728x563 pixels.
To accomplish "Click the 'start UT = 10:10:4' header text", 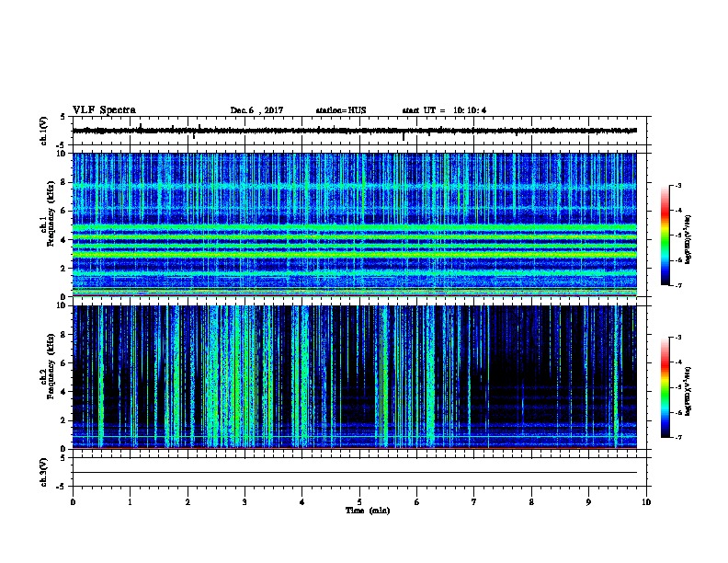I will click(x=444, y=110).
